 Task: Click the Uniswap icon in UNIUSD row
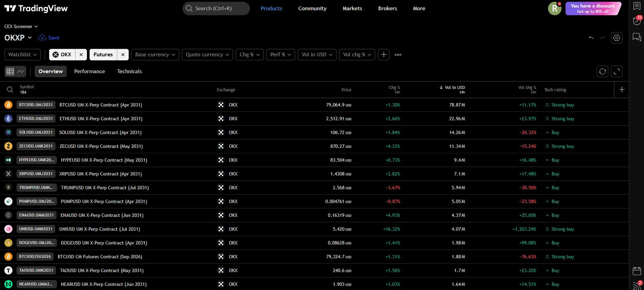pos(8,229)
